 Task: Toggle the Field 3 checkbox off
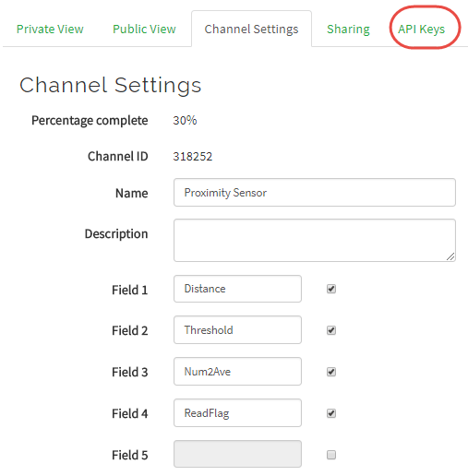[x=331, y=372]
